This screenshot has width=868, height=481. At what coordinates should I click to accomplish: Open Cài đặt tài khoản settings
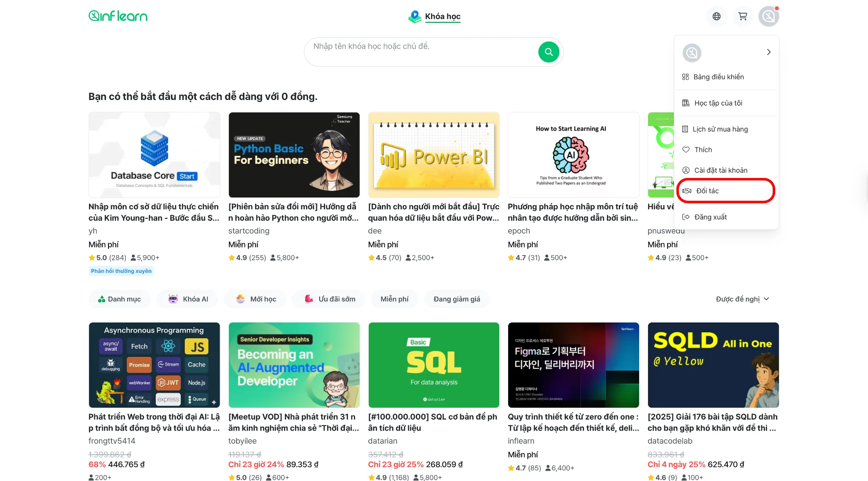721,170
